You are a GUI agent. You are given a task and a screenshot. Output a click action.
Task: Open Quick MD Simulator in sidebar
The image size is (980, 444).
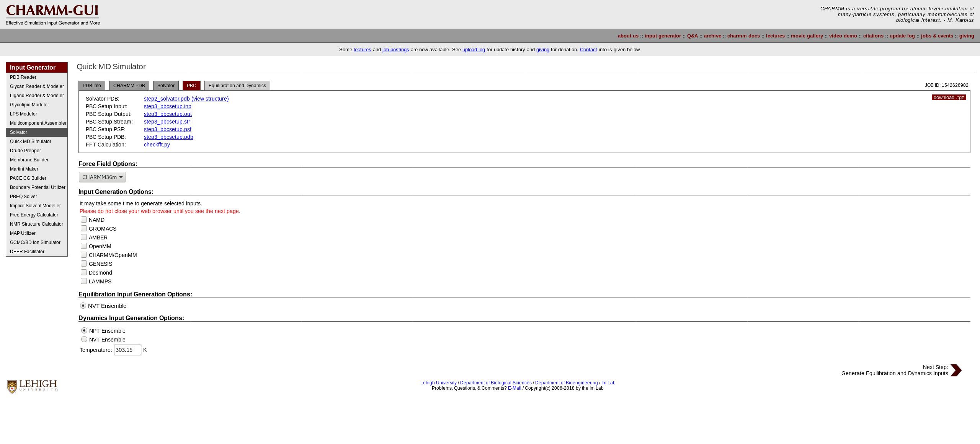click(x=37, y=141)
